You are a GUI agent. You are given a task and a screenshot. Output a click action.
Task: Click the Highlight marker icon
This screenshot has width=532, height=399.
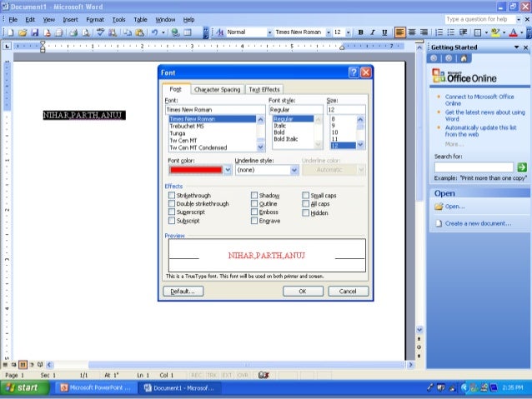tap(495, 32)
